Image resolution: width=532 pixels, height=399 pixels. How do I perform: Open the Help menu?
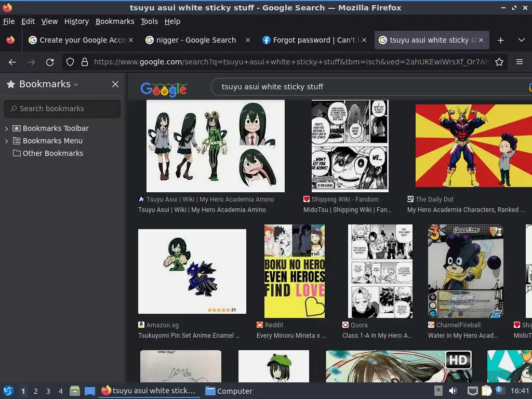(x=172, y=21)
